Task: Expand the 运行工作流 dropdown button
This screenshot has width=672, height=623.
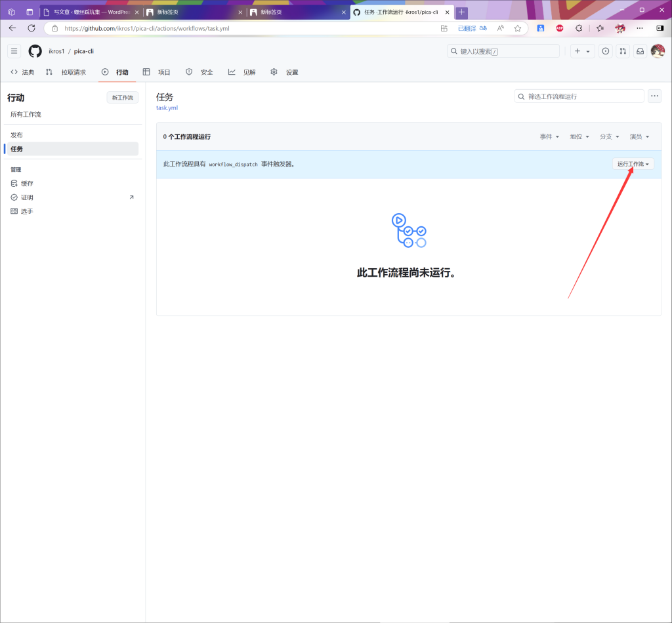Action: 633,164
